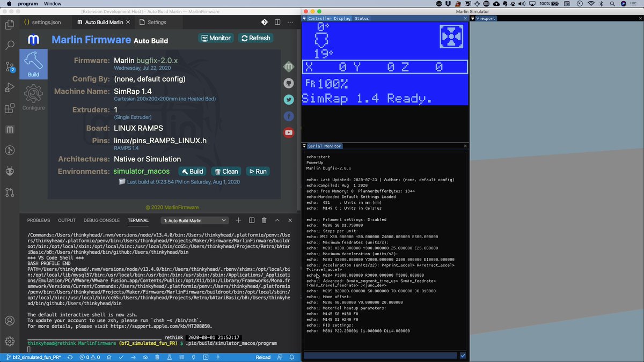The image size is (644, 362).
Task: Toggle the notifications bell in the status bar
Action: (x=291, y=357)
